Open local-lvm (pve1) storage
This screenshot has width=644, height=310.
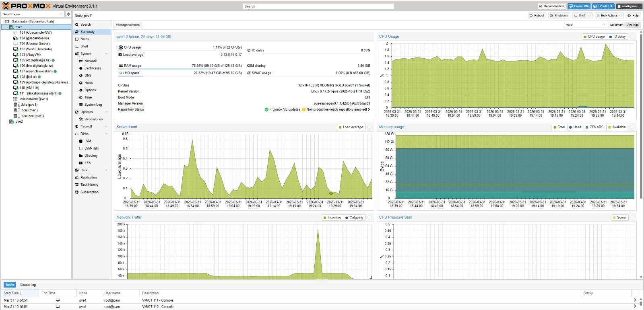tap(32, 116)
